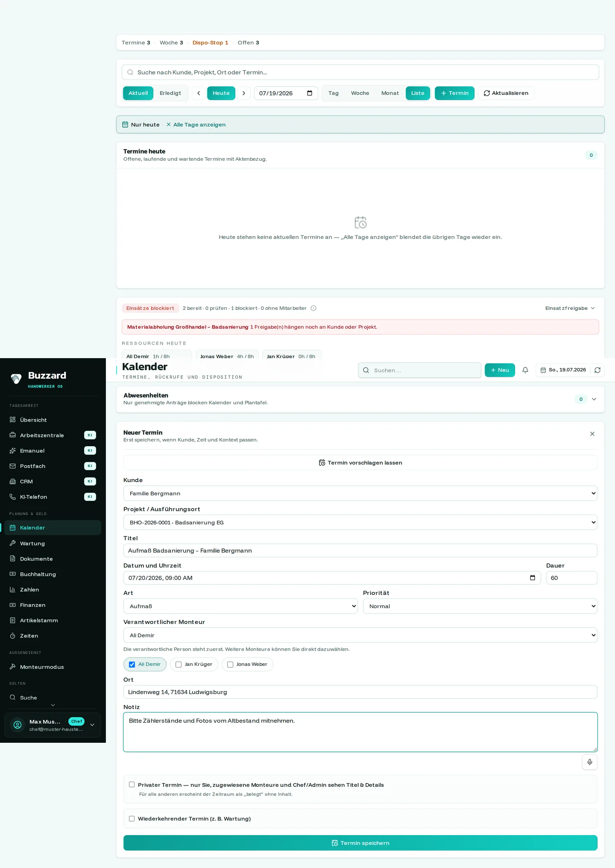Click into the Titel input field
Viewport: 615px width, 868px height.
(360, 550)
